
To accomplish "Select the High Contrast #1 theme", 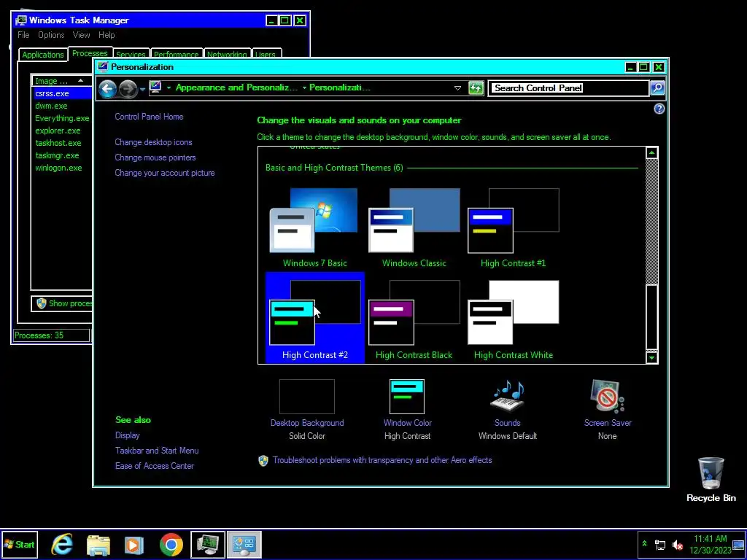I will (513, 227).
